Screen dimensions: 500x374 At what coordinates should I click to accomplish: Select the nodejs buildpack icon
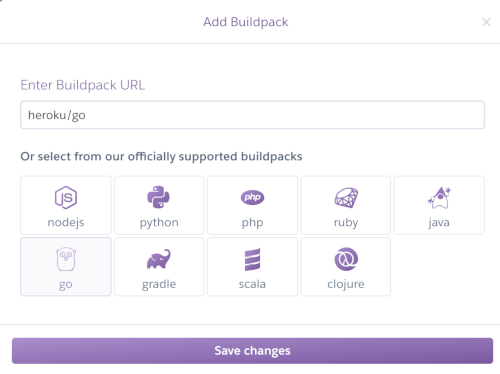(x=66, y=197)
